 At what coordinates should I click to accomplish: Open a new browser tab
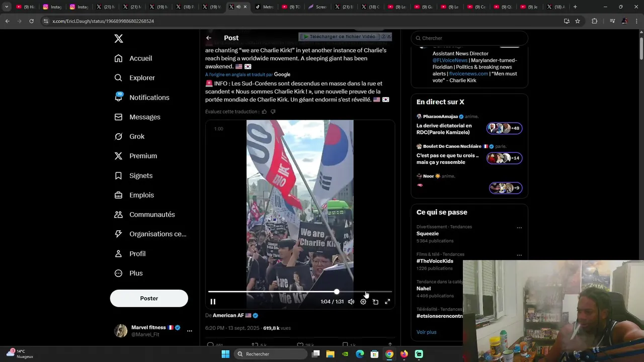[575, 7]
